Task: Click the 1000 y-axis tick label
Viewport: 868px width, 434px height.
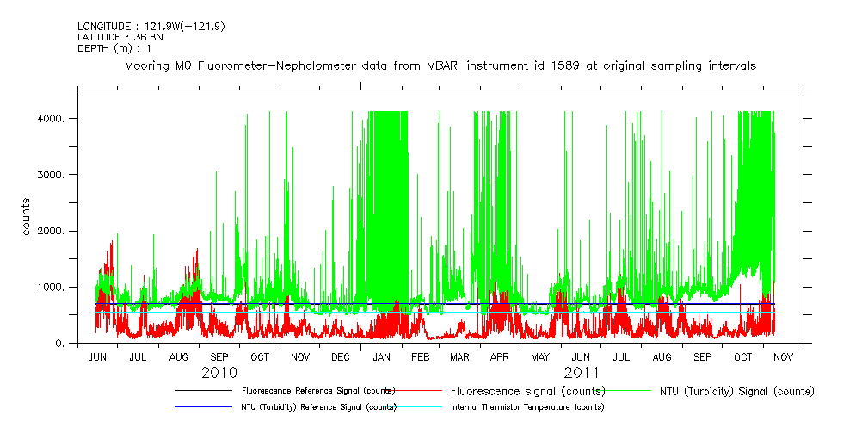Action: pyautogui.click(x=64, y=288)
